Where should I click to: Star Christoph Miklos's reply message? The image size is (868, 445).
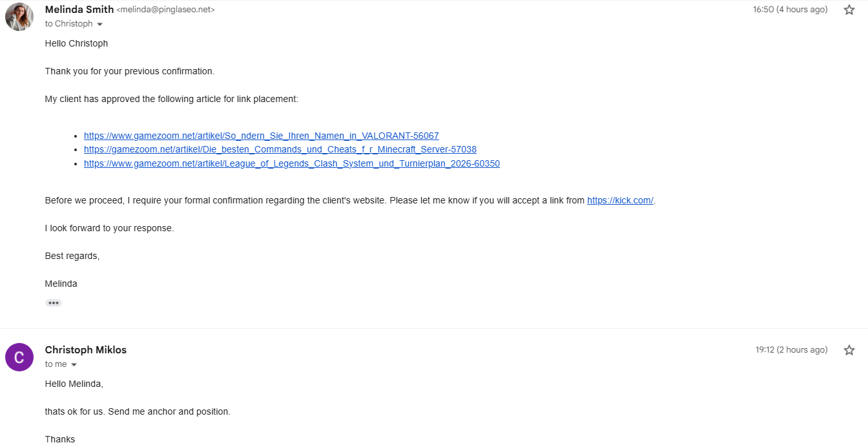click(849, 350)
